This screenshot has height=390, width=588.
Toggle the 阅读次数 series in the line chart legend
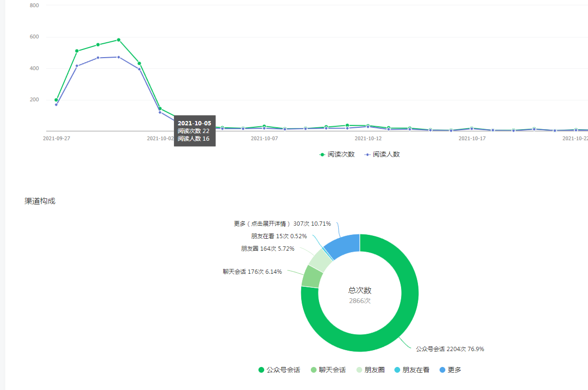tap(337, 155)
